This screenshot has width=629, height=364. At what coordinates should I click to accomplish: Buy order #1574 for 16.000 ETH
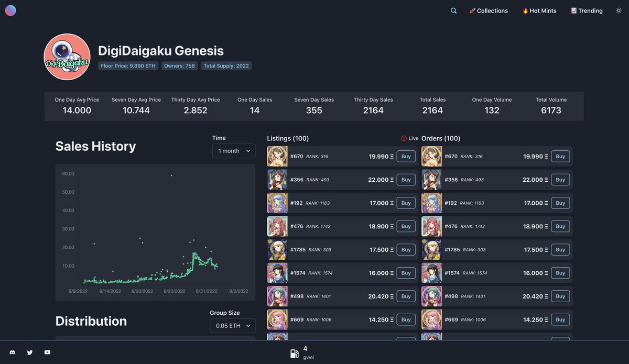[560, 273]
